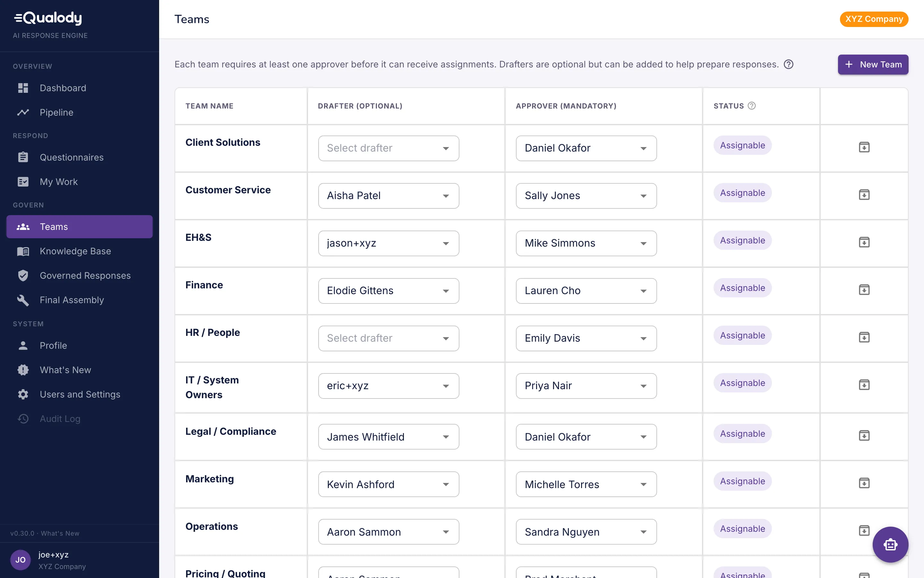Change HR / People approver Emily Davis
The height and width of the screenshot is (578, 924).
[x=586, y=338]
